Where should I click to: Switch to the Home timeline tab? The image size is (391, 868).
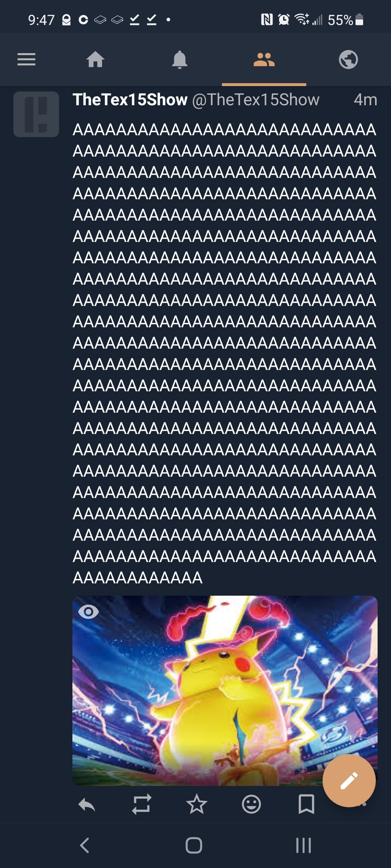click(96, 59)
